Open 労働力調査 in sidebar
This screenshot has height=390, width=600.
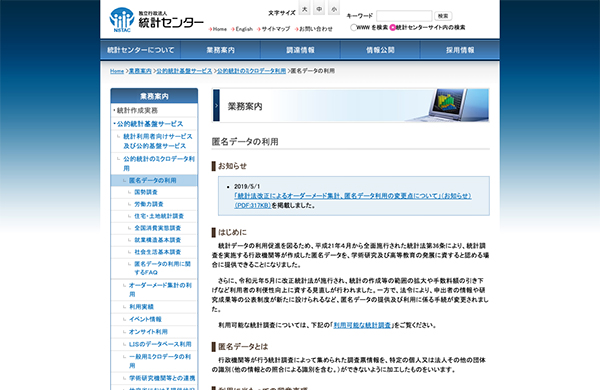coord(149,204)
